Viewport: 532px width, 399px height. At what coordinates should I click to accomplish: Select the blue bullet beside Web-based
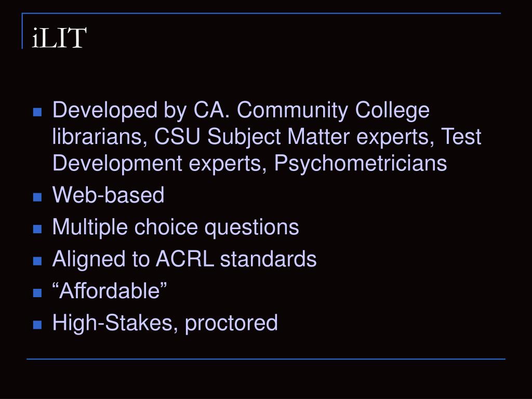(37, 197)
